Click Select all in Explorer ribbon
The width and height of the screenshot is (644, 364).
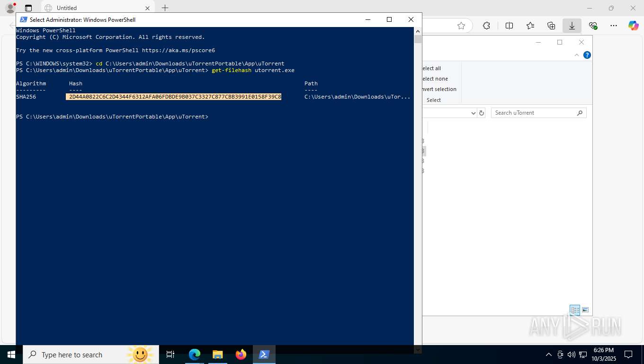point(431,68)
